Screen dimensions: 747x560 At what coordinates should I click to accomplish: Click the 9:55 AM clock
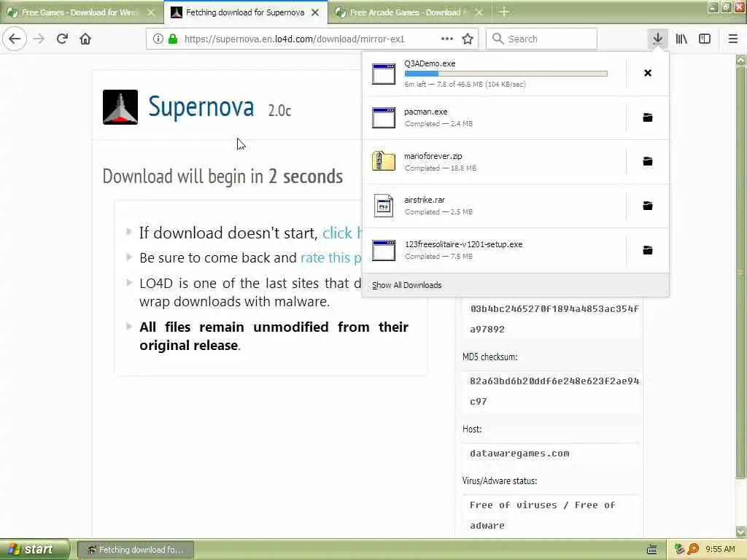(720, 549)
